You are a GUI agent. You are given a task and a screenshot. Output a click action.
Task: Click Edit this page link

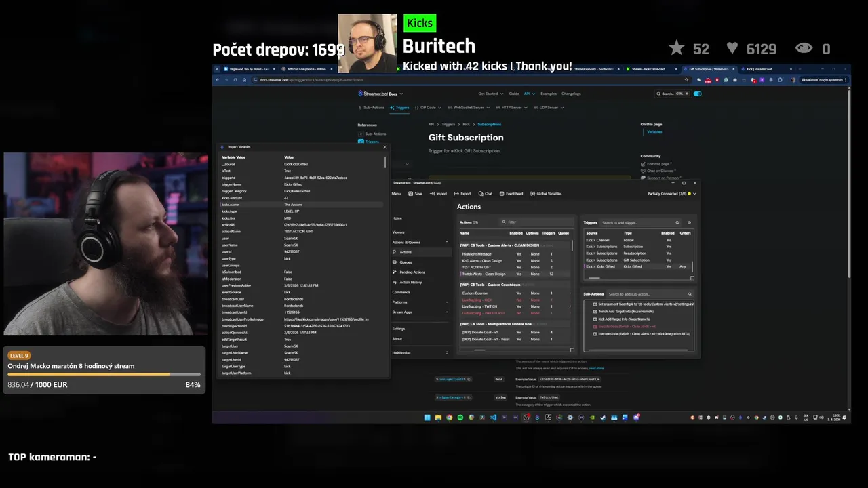click(657, 164)
